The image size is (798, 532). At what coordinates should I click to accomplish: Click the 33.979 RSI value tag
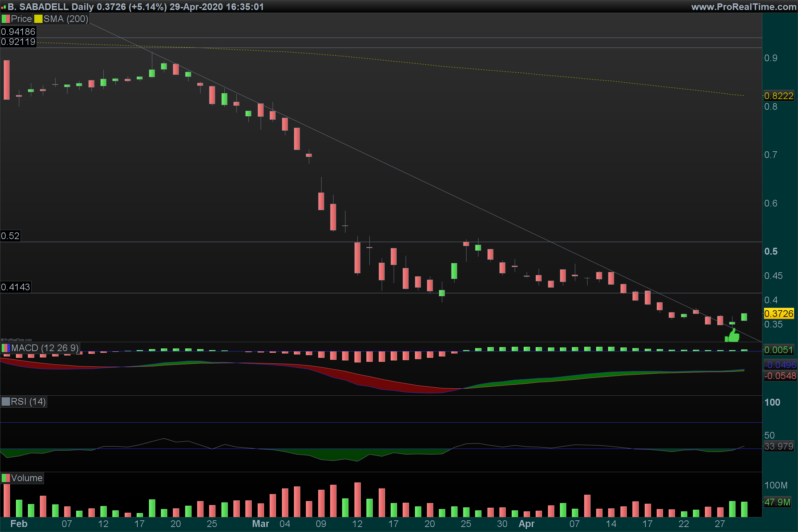(779, 446)
